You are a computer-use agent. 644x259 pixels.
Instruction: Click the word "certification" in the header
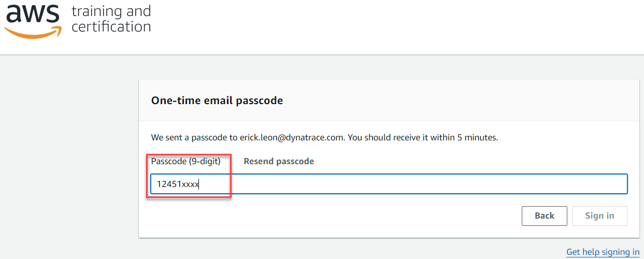111,26
